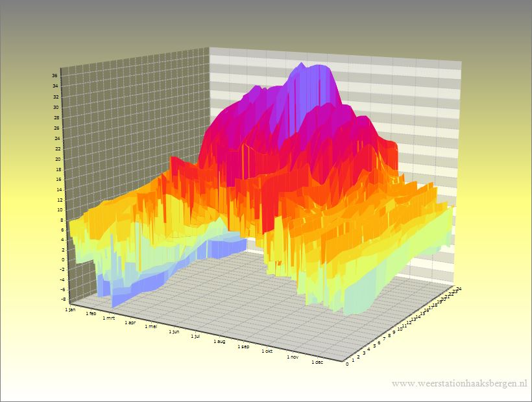This screenshot has height=402, width=532.
Task: Click the '1 sep' date label
Action: [243, 346]
